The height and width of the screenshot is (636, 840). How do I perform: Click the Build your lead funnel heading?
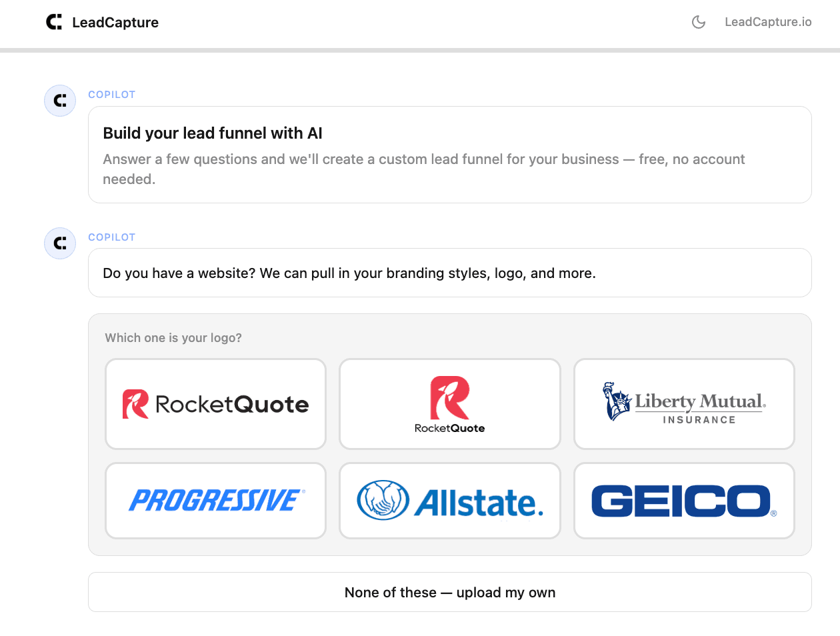212,133
